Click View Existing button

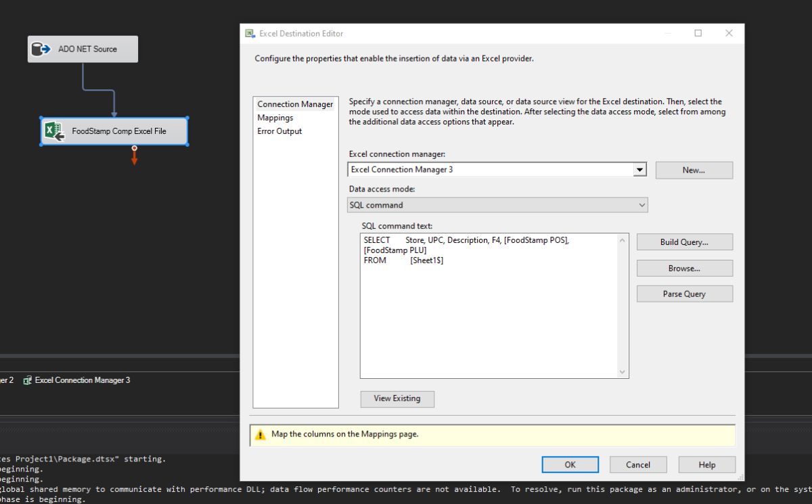click(397, 399)
